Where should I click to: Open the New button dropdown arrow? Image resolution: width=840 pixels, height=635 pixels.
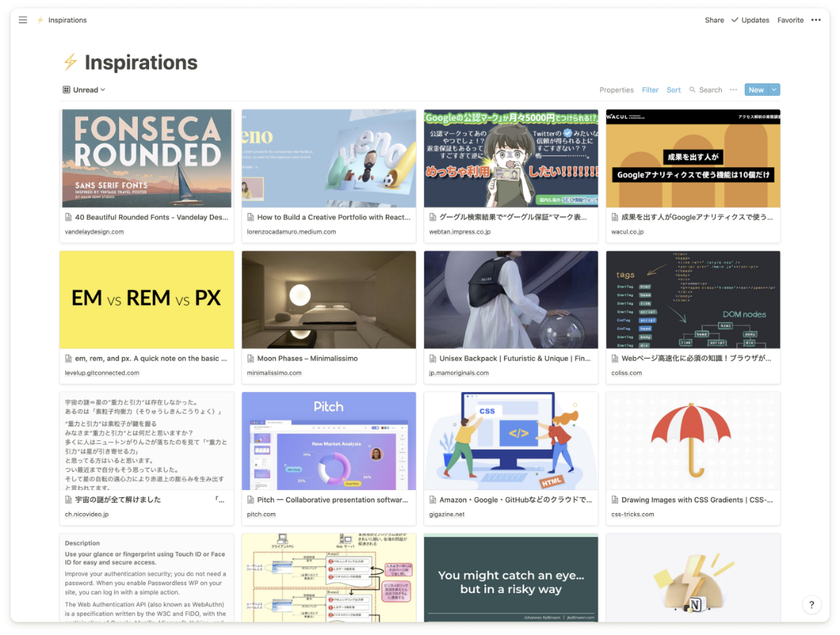774,90
